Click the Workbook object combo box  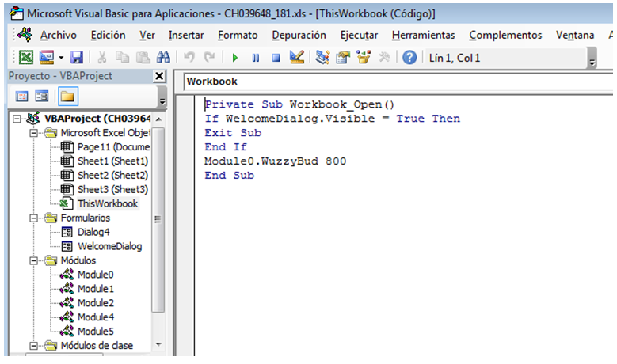tap(398, 82)
